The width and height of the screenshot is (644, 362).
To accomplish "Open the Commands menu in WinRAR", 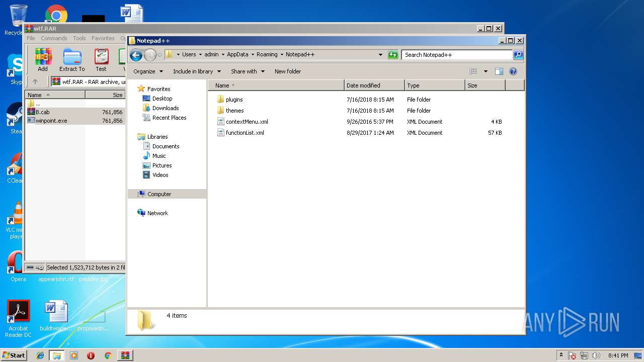I will 54,38.
